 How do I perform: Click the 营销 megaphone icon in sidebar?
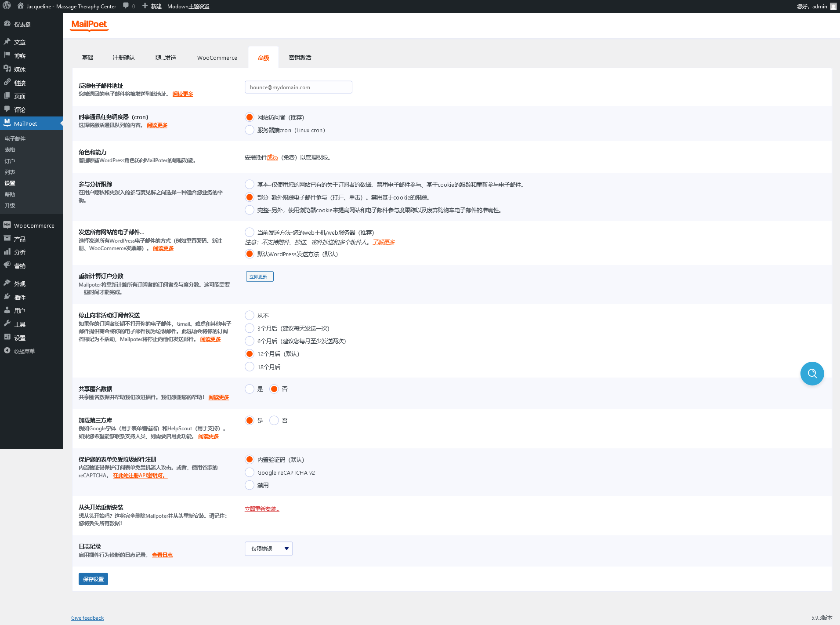(7, 265)
